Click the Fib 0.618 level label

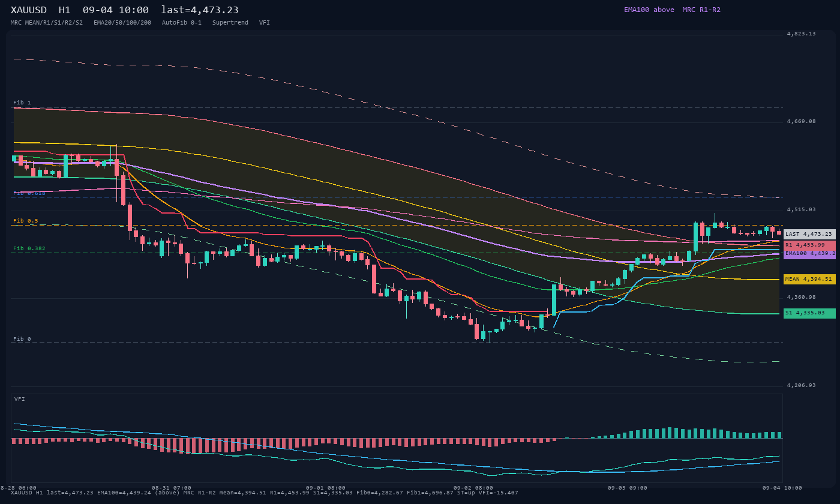tap(29, 193)
